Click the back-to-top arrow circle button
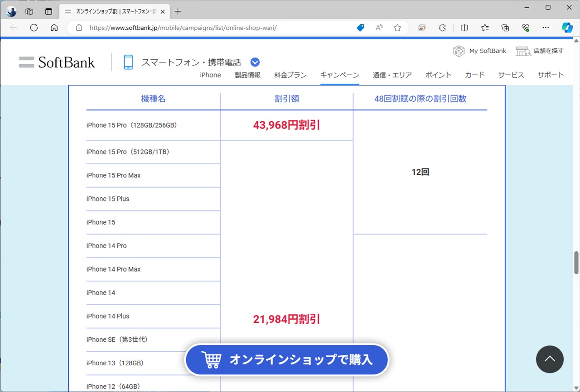 pyautogui.click(x=550, y=359)
